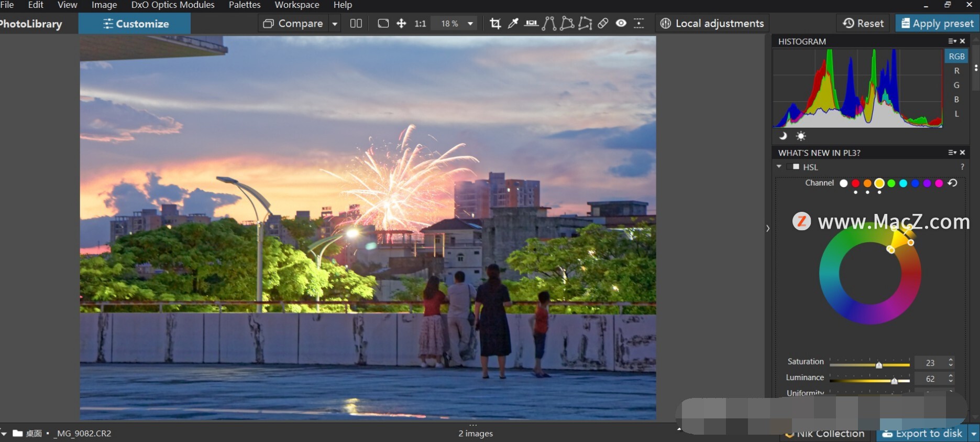Open the File menu
This screenshot has width=980, height=442.
click(7, 5)
